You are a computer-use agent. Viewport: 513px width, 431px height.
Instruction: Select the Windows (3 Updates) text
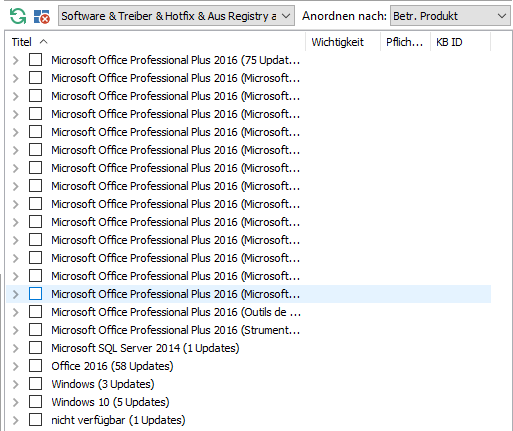103,384
